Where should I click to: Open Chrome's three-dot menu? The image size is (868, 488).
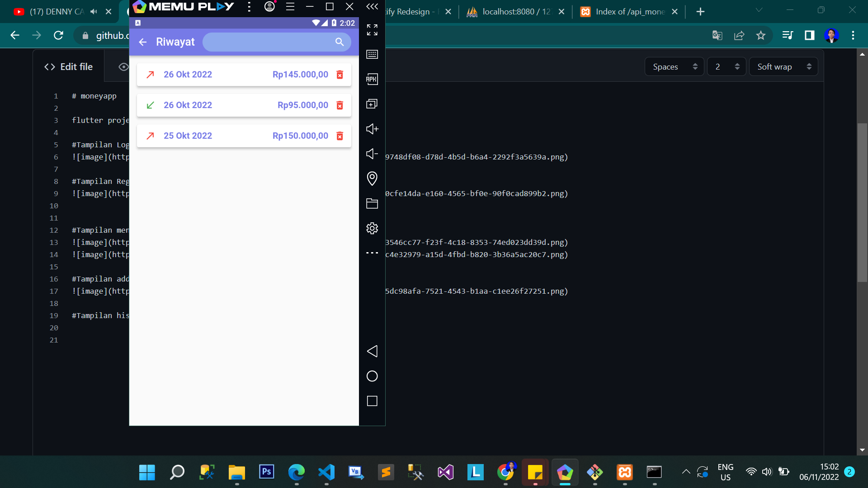[x=854, y=35]
